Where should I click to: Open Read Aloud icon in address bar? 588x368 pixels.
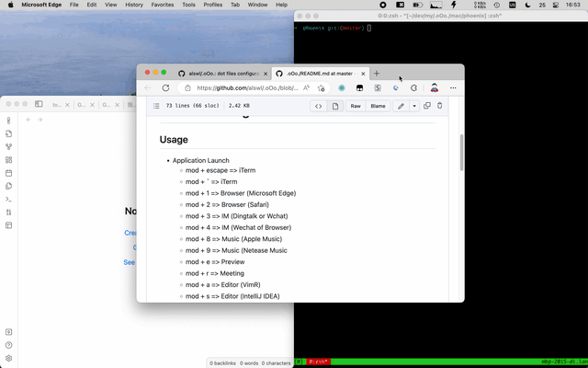click(x=306, y=88)
